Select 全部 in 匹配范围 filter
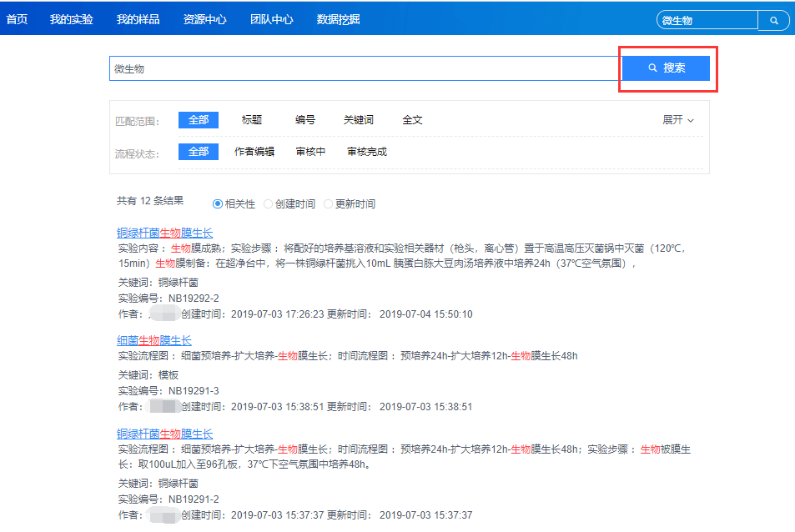 coord(199,120)
